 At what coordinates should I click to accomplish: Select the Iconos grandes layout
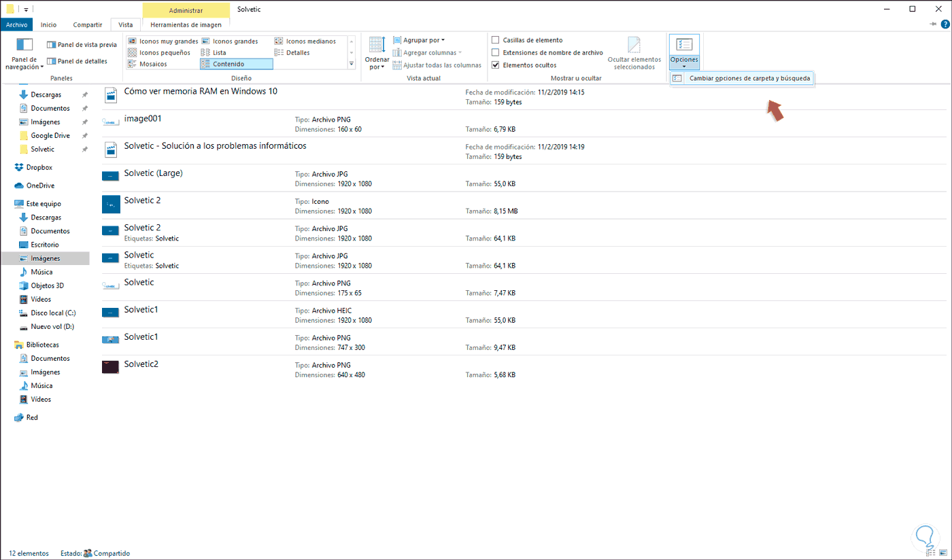[x=230, y=41]
